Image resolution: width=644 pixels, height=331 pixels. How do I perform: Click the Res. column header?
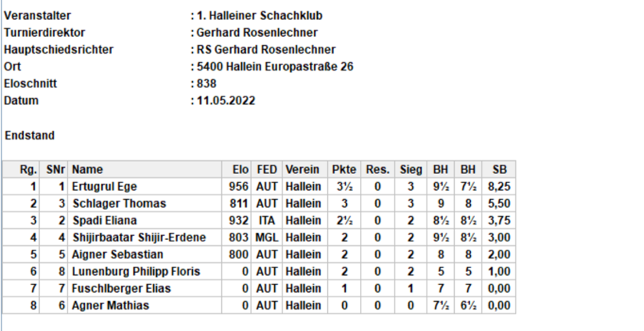point(378,169)
